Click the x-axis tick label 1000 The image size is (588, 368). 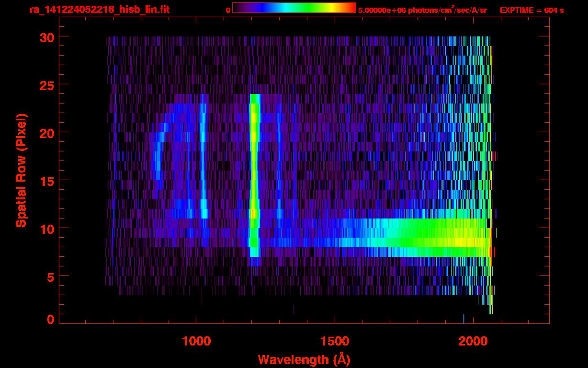tap(196, 341)
